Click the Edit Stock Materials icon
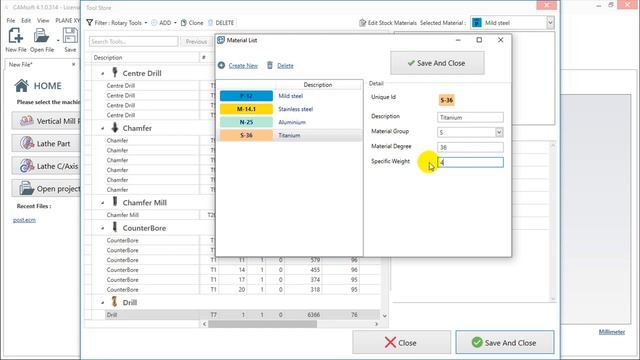Screen dimensions: 640x360 pos(362,23)
